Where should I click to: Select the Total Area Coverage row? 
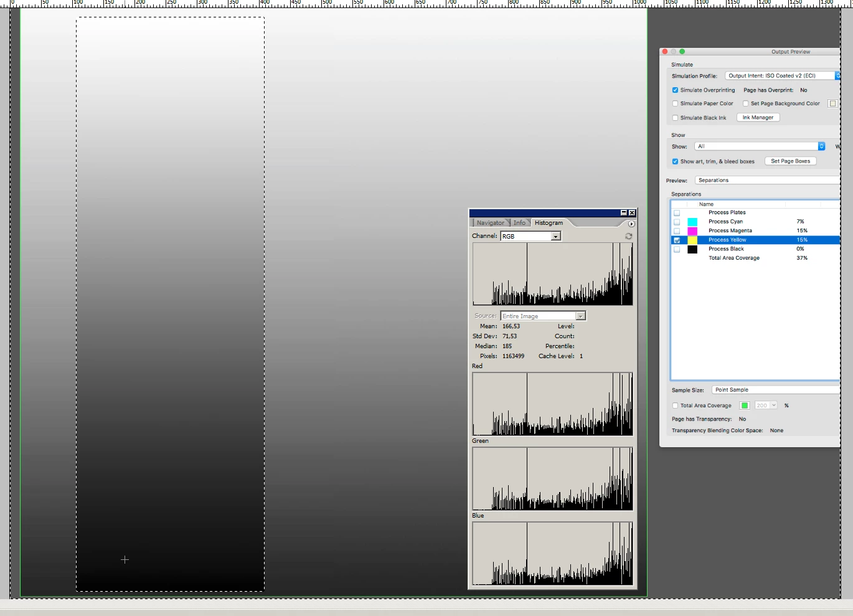(755, 258)
